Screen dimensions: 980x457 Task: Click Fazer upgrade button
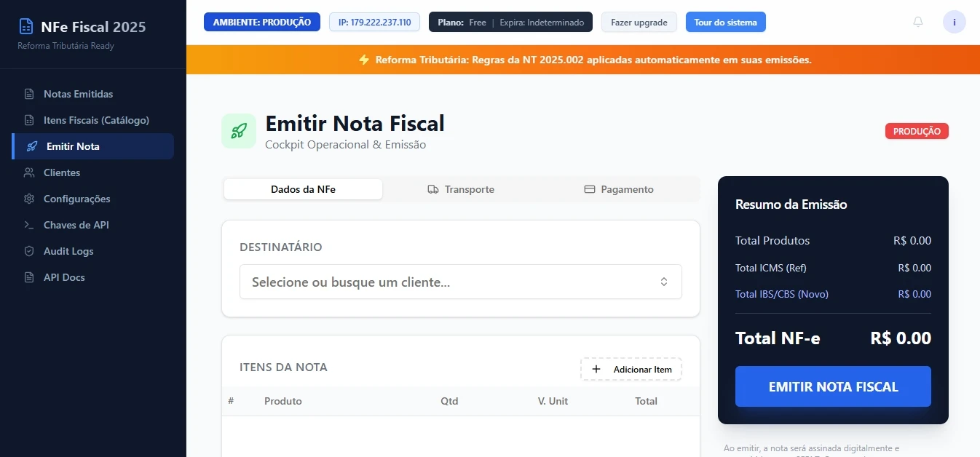[639, 23]
